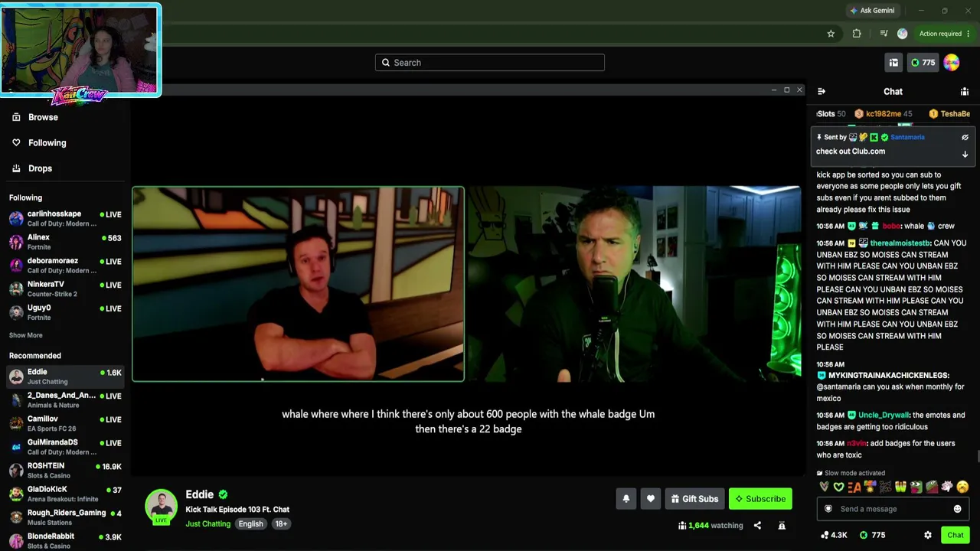Open carlinhosskape's channel in Following

coord(65,219)
